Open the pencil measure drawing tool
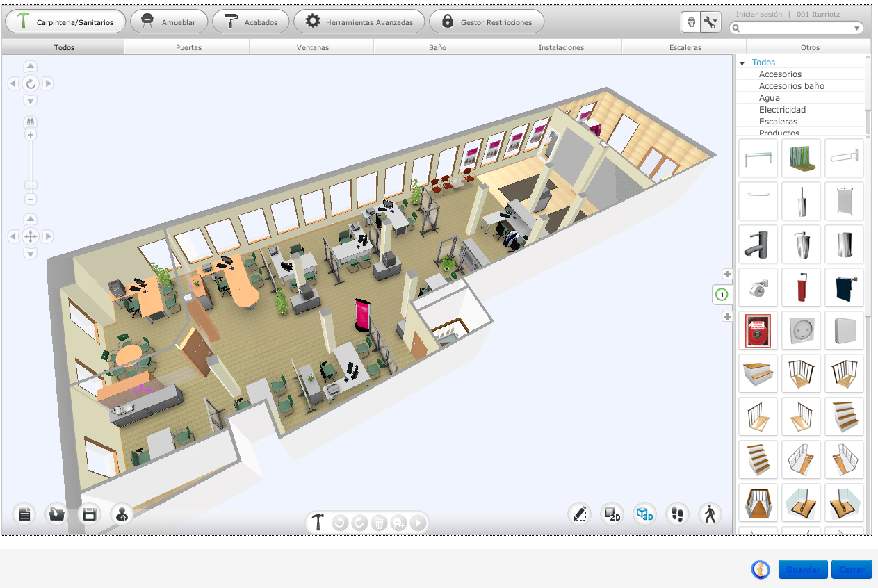 579,514
